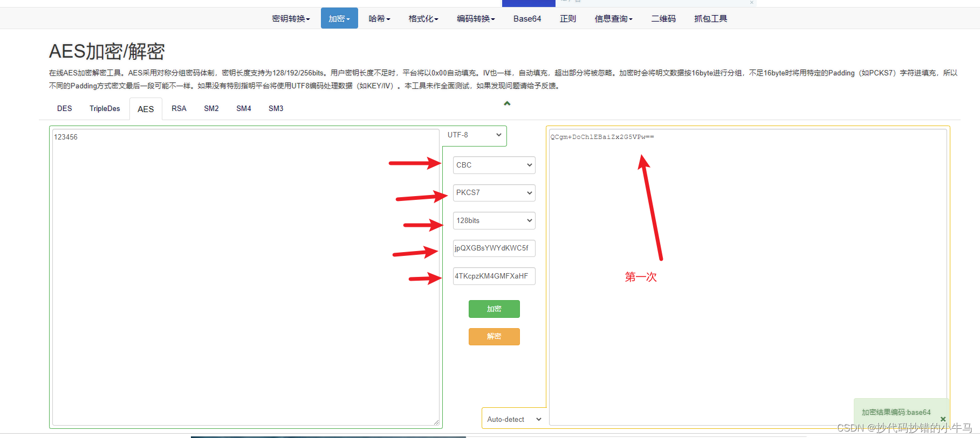Switch to the SM2 tab
The image size is (980, 438).
point(211,108)
